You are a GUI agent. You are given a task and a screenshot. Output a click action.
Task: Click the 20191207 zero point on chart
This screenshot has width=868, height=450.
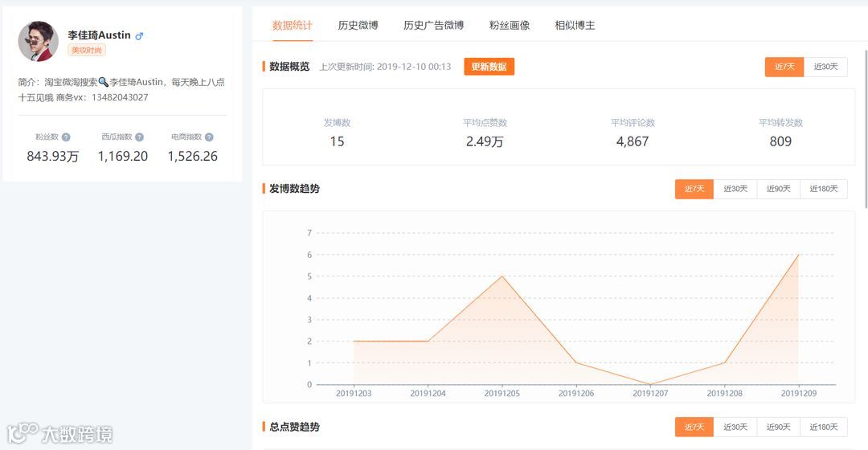coord(650,385)
